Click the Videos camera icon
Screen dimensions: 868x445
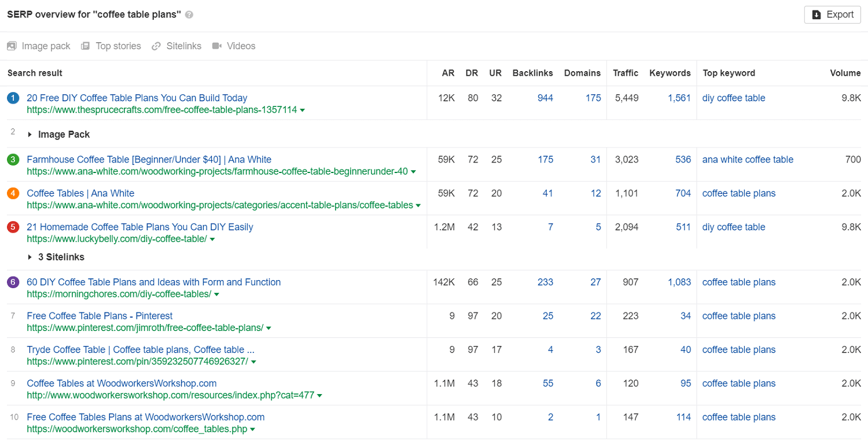pyautogui.click(x=217, y=46)
